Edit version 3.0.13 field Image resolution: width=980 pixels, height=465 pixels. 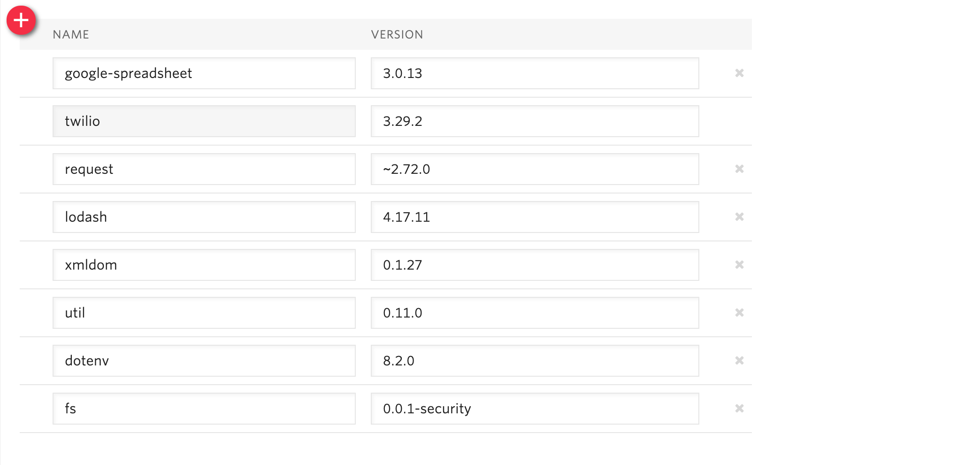(535, 73)
